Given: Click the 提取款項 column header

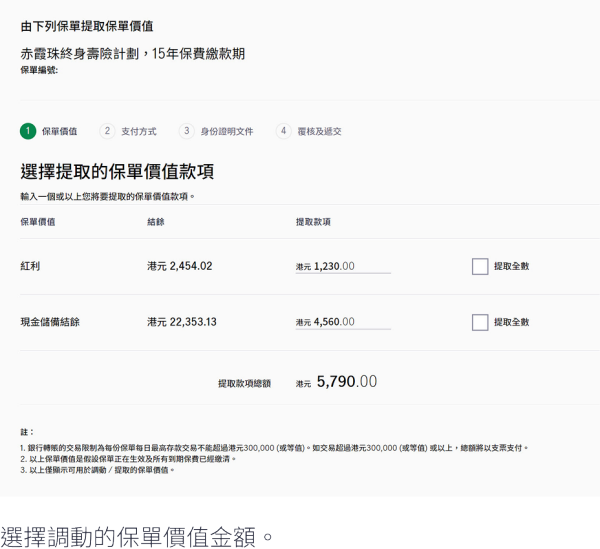Looking at the screenshot, I should point(313,221).
